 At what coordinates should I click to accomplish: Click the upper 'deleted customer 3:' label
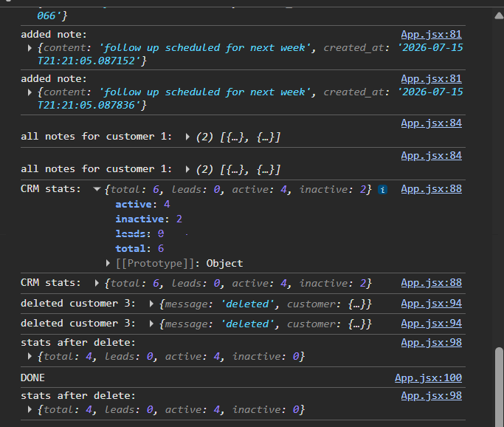coord(78,304)
